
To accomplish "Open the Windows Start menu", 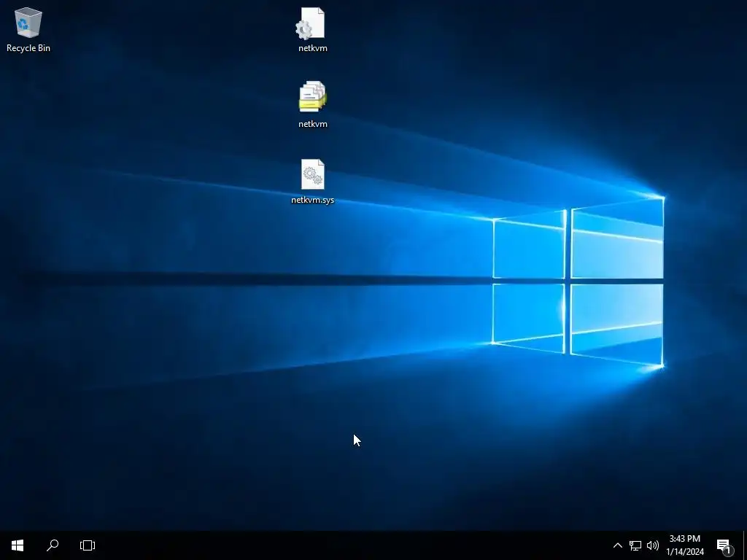I will click(x=18, y=545).
